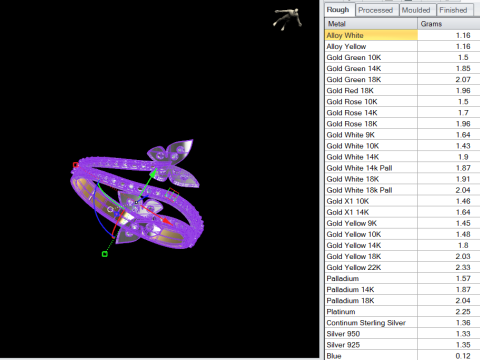Select the Continum Sterling Silver row

tap(402, 323)
